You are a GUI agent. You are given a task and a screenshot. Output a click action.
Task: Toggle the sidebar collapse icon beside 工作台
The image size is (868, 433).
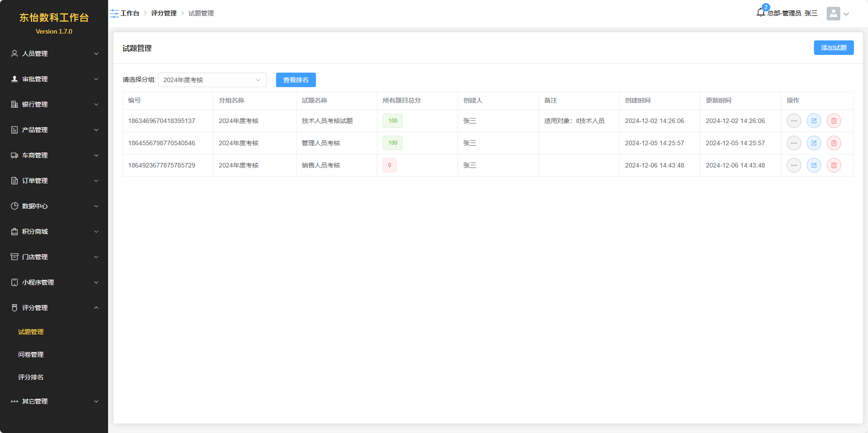click(x=114, y=14)
